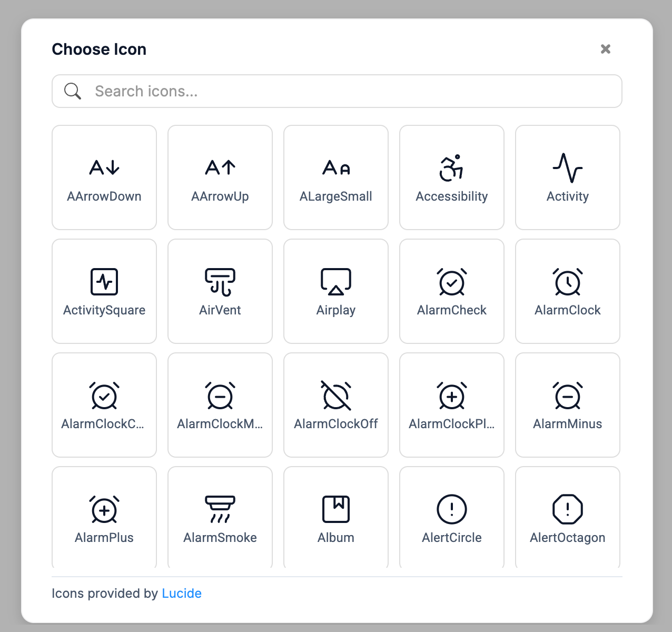
Task: Pick the ALargeSmall icon
Action: pyautogui.click(x=336, y=177)
